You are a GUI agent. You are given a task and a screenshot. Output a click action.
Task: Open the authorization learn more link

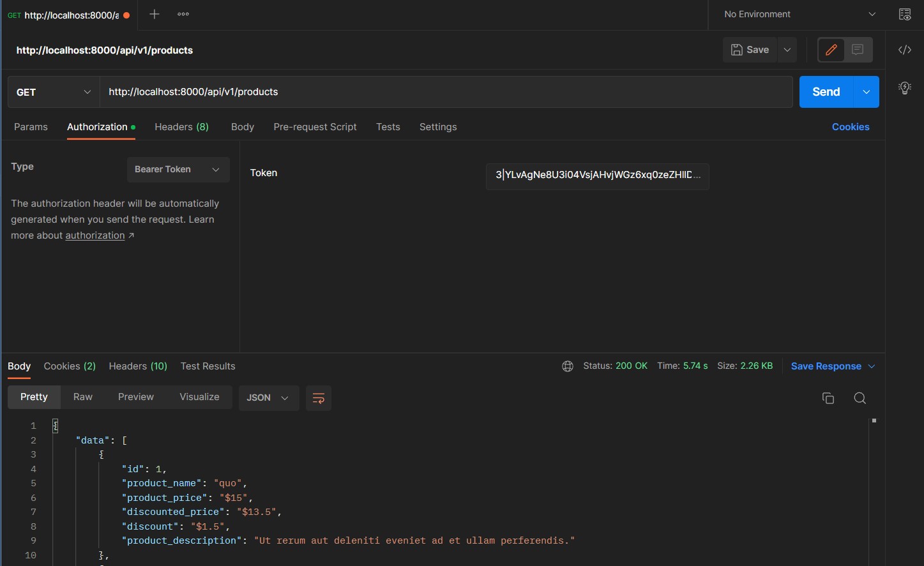95,235
